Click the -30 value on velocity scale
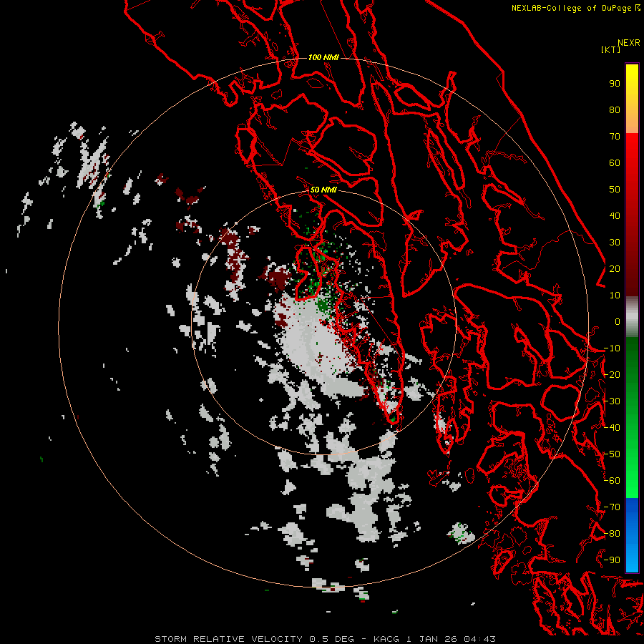 [x=612, y=401]
